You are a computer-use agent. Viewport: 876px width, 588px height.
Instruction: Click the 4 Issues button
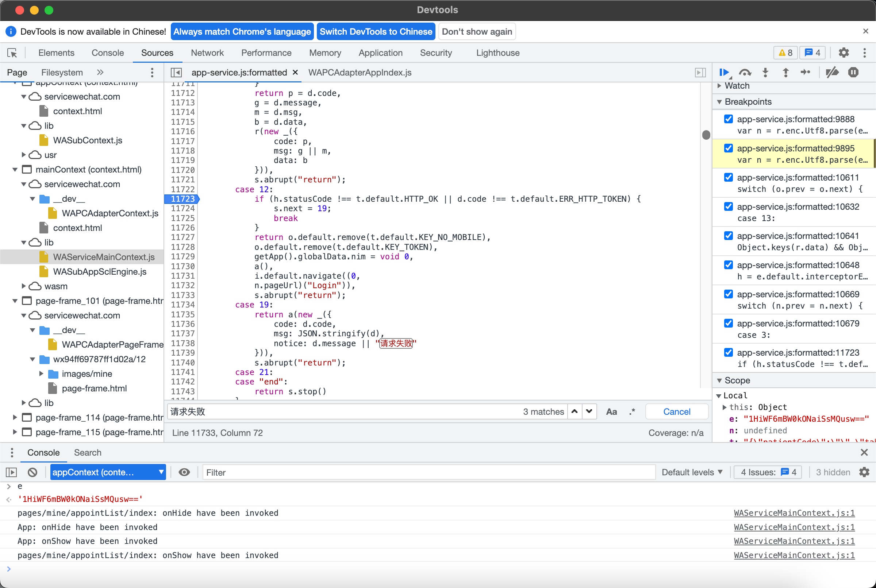768,472
